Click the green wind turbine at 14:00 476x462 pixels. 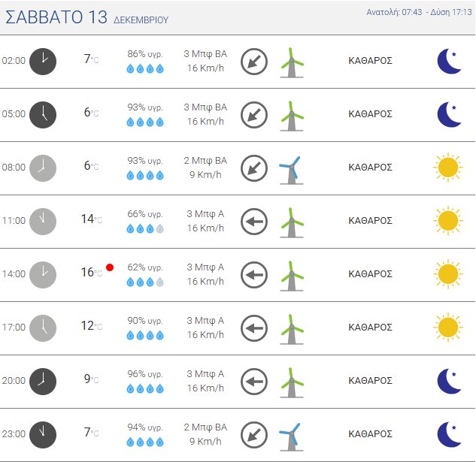(291, 275)
